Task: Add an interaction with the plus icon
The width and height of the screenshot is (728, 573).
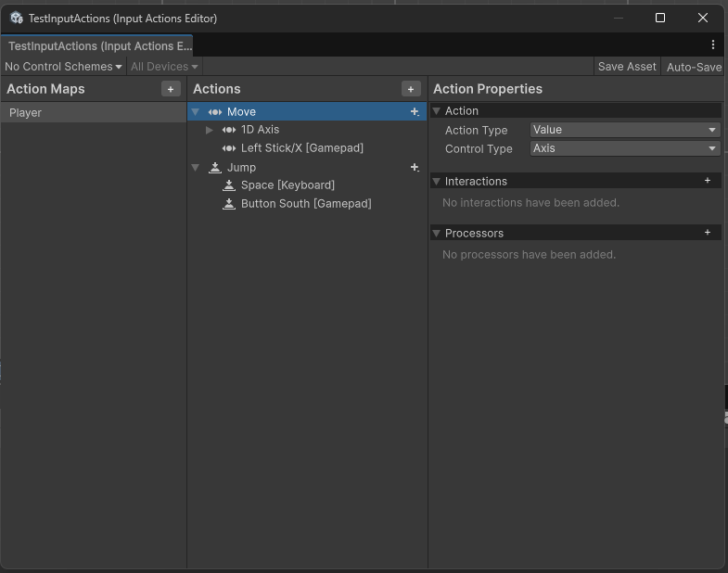Action: pyautogui.click(x=708, y=181)
